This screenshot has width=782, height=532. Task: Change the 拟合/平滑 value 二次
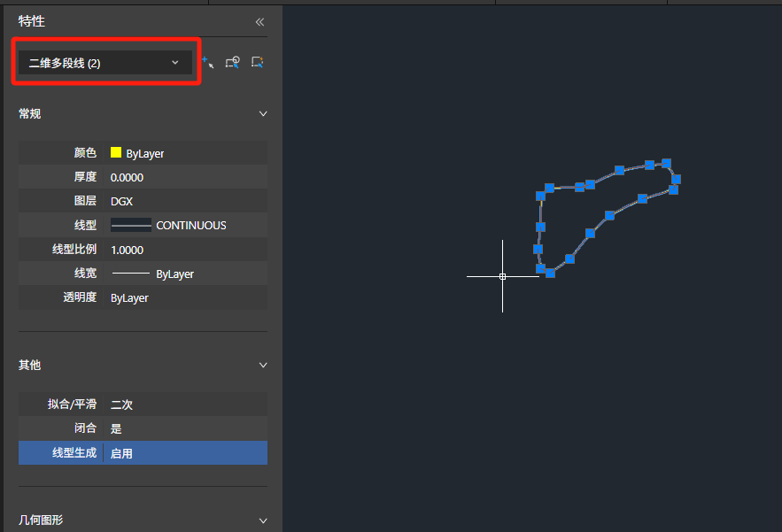[185, 405]
